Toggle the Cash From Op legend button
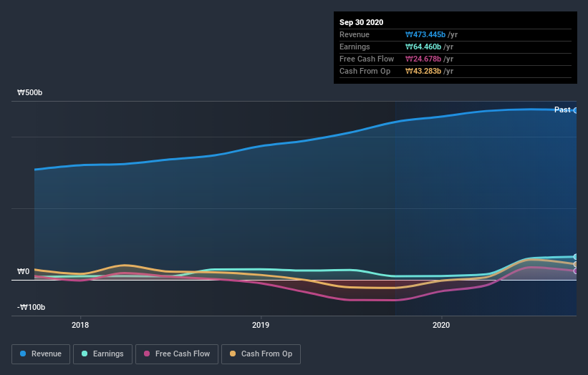The image size is (588, 375). tap(261, 354)
